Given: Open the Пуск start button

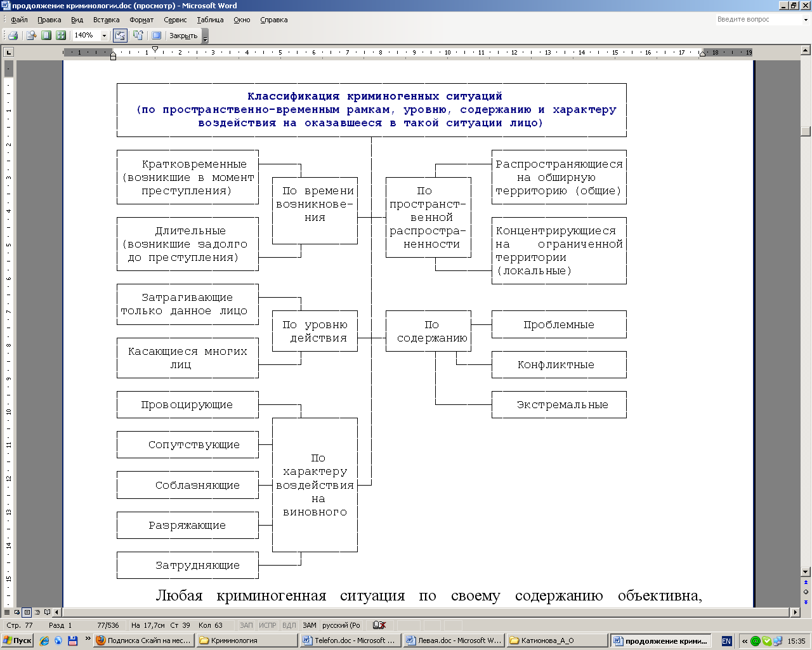Looking at the screenshot, I should (x=17, y=640).
